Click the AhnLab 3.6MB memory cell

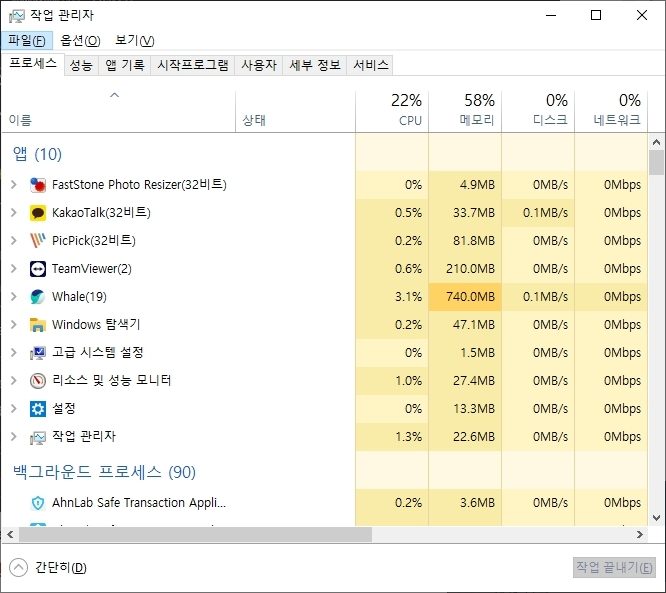pyautogui.click(x=465, y=503)
